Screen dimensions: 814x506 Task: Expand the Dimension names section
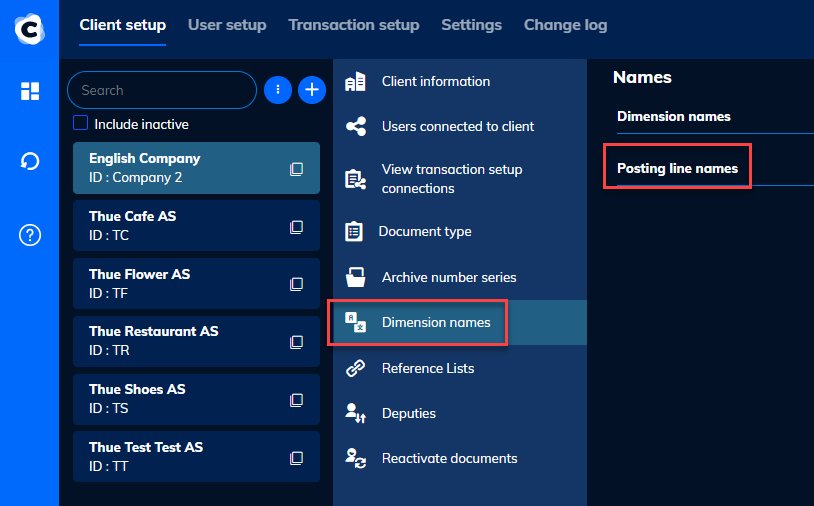tap(673, 116)
